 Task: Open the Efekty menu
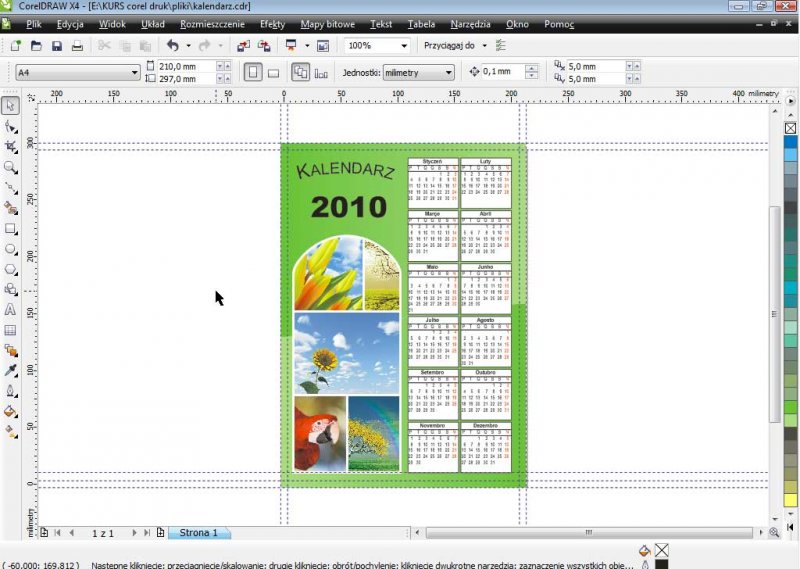[x=271, y=22]
